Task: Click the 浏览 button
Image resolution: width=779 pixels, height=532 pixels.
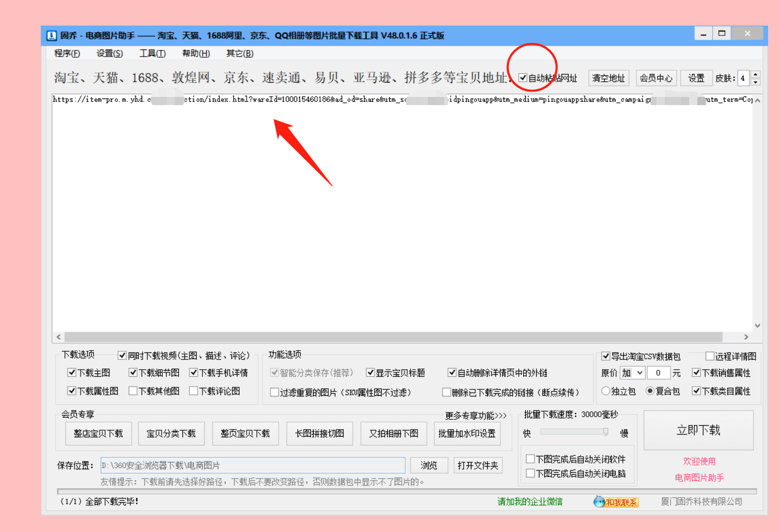Action: (x=429, y=465)
